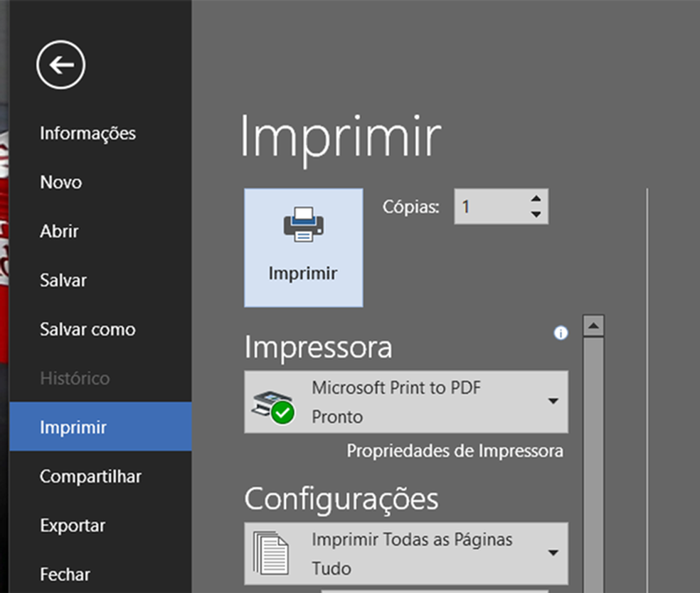Image resolution: width=700 pixels, height=593 pixels.
Task: Click the info icon near Impressora
Action: pos(561,333)
